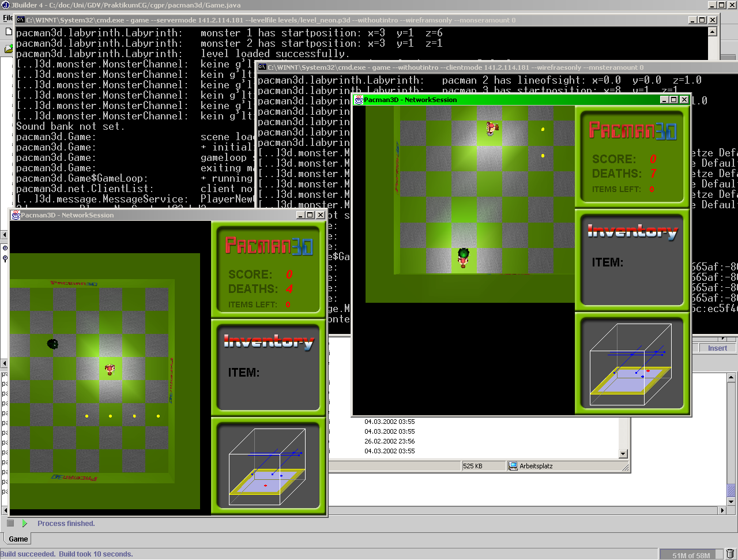Click the client cmd.exe title bar icon
The height and width of the screenshot is (560, 738).
[262, 67]
